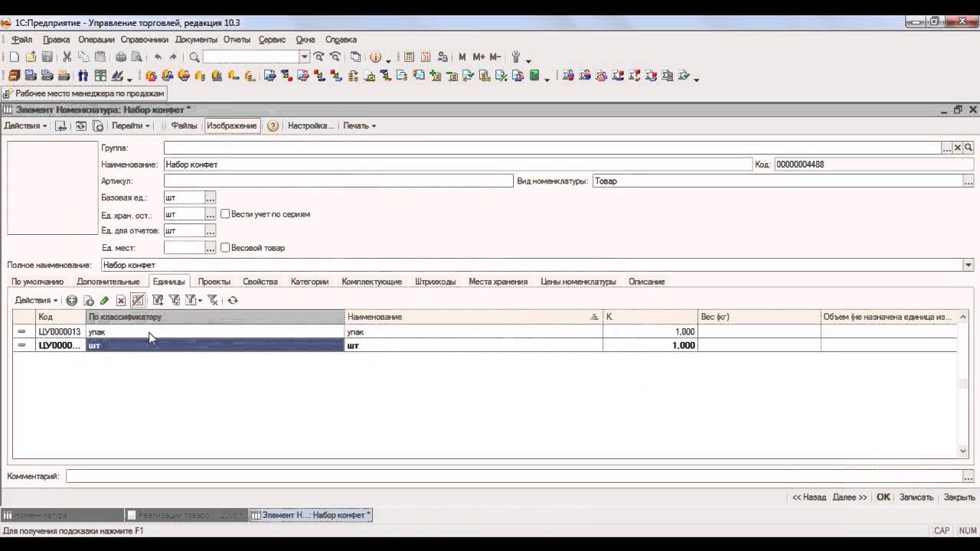Open the Файл menu
The image size is (980, 551).
(x=22, y=40)
